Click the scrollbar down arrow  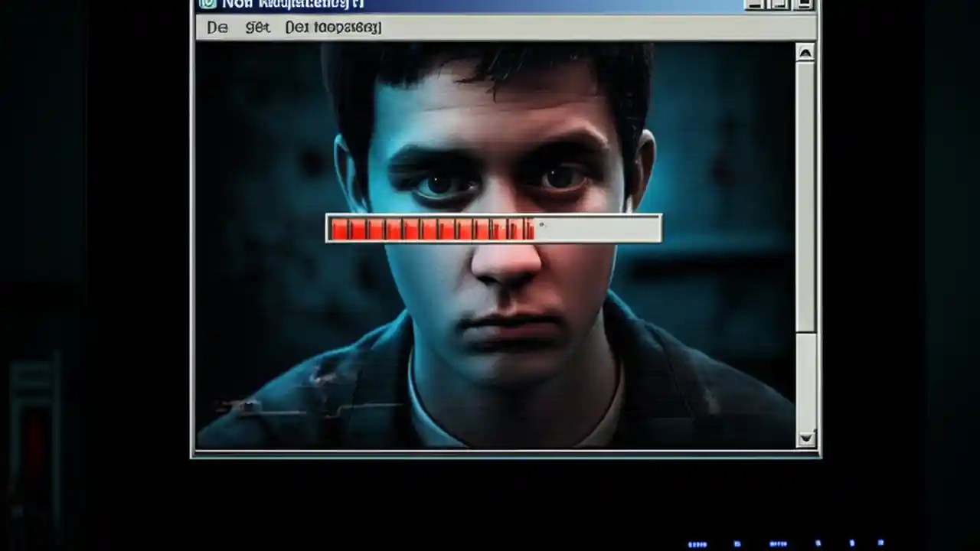(x=806, y=439)
